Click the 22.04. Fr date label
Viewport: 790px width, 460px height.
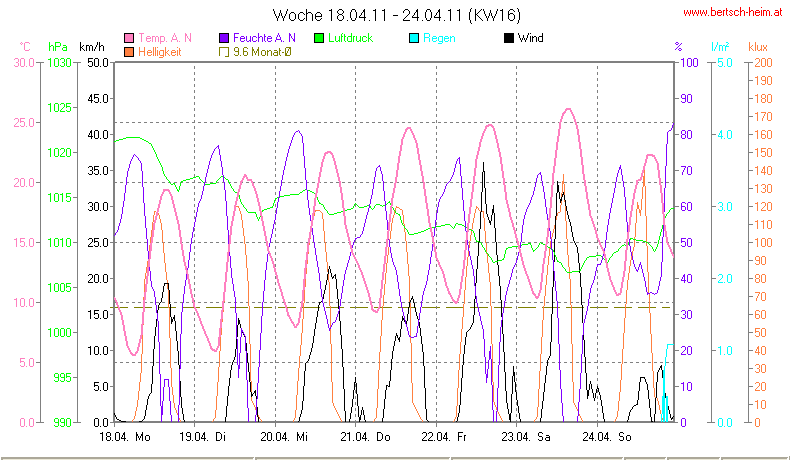coord(444,437)
